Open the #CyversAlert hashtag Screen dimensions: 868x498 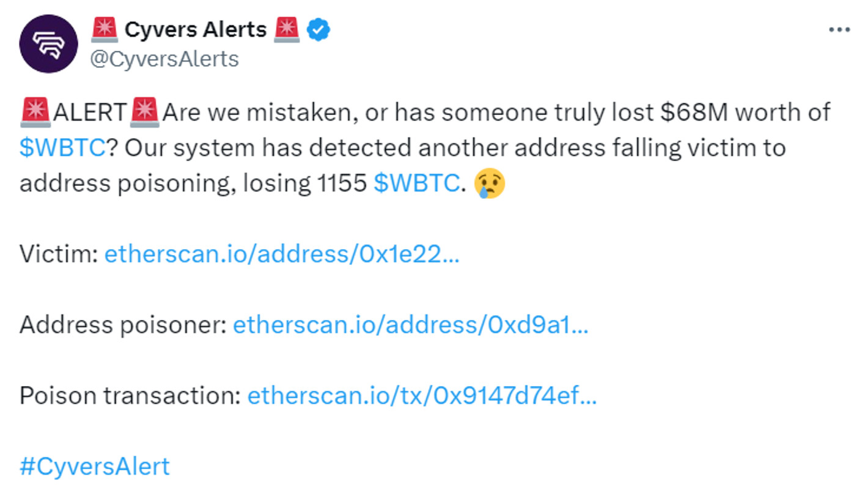pyautogui.click(x=95, y=466)
